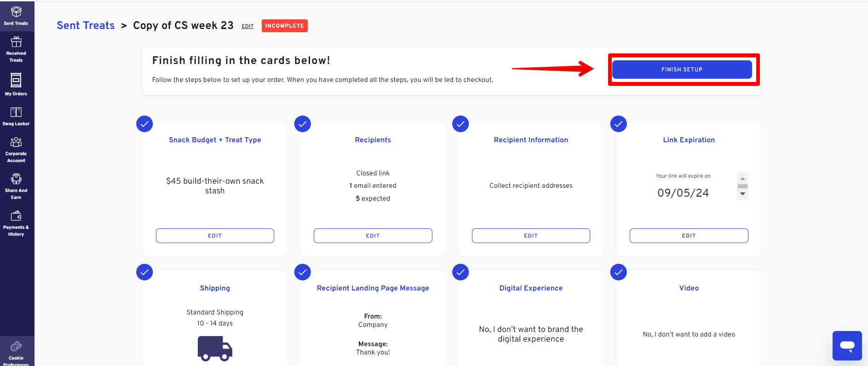Click the small EDIT link beside title
The height and width of the screenshot is (366, 868).
247,27
